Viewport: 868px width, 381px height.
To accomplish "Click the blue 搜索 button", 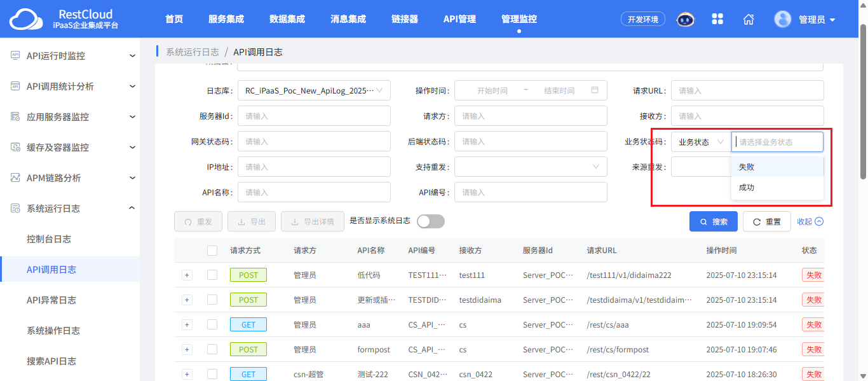I will coord(714,222).
